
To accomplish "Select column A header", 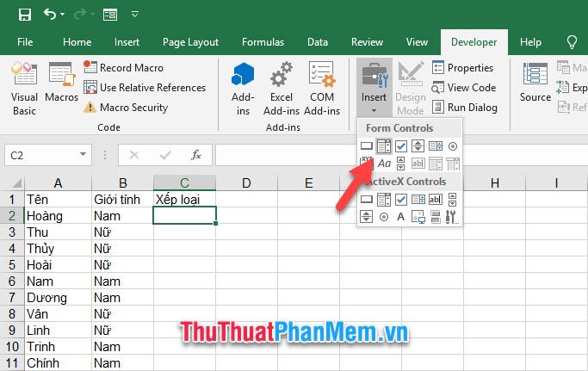I will (x=58, y=183).
